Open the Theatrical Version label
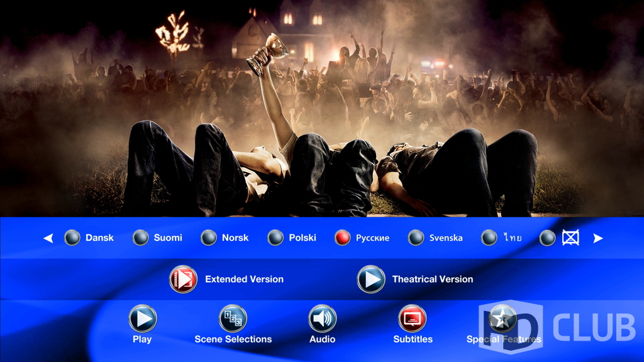Image resolution: width=644 pixels, height=362 pixels. pos(433,279)
